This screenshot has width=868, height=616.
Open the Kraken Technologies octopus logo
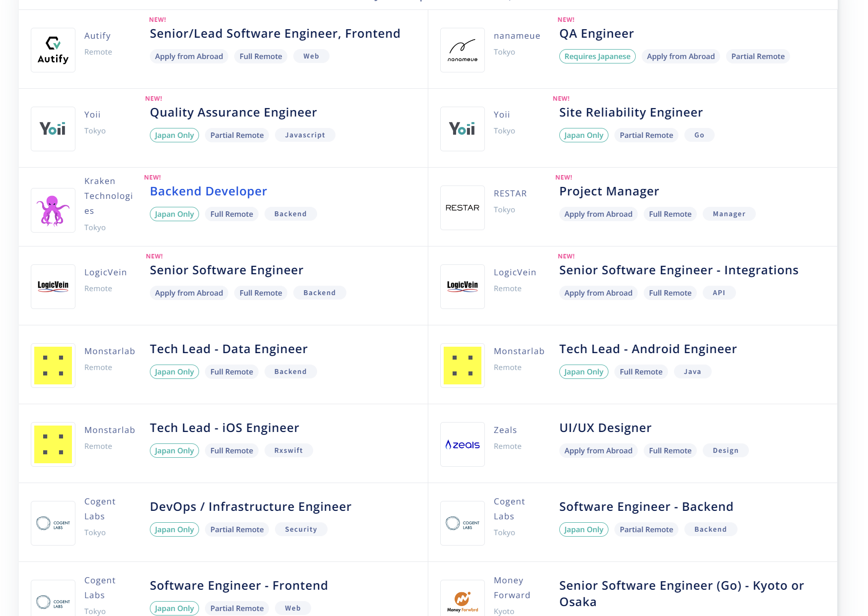(53, 210)
